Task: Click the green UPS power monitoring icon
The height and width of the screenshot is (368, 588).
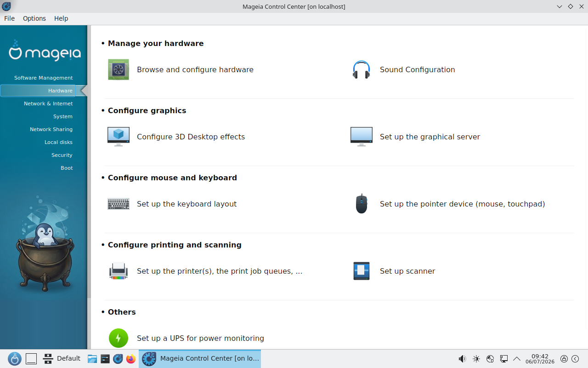Action: point(119,338)
